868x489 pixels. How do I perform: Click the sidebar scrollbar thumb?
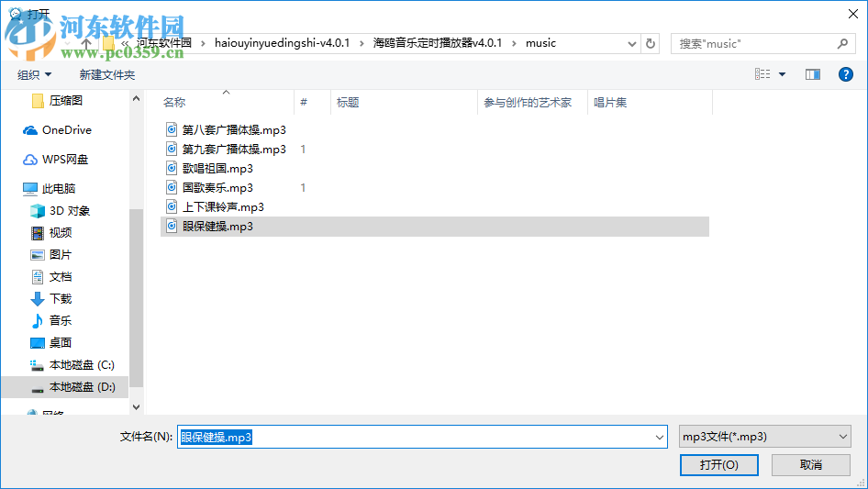click(136, 298)
